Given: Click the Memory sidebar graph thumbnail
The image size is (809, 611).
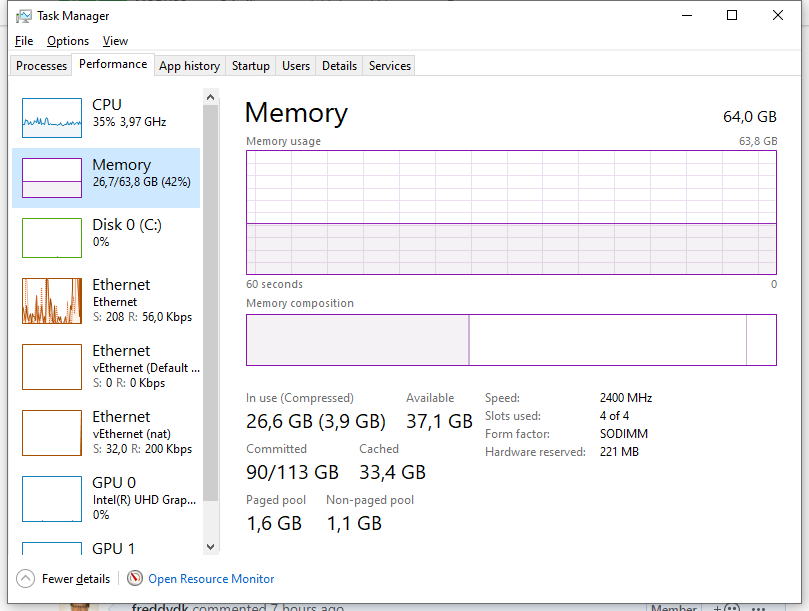Looking at the screenshot, I should [52, 178].
